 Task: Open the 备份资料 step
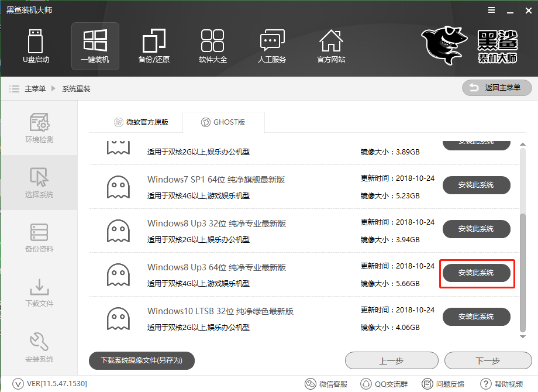39,238
